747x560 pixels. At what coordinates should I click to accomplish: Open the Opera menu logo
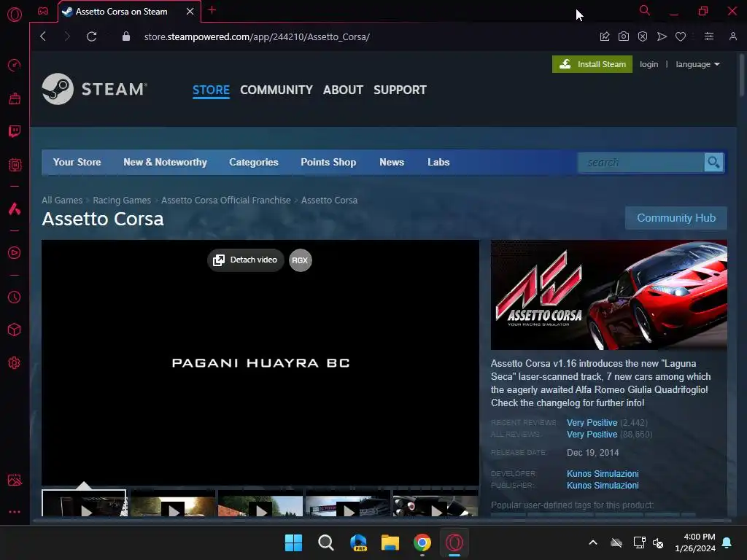15,15
